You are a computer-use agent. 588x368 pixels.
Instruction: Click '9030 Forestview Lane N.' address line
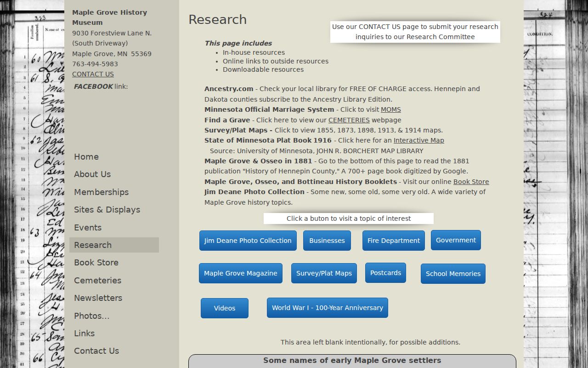(x=112, y=33)
